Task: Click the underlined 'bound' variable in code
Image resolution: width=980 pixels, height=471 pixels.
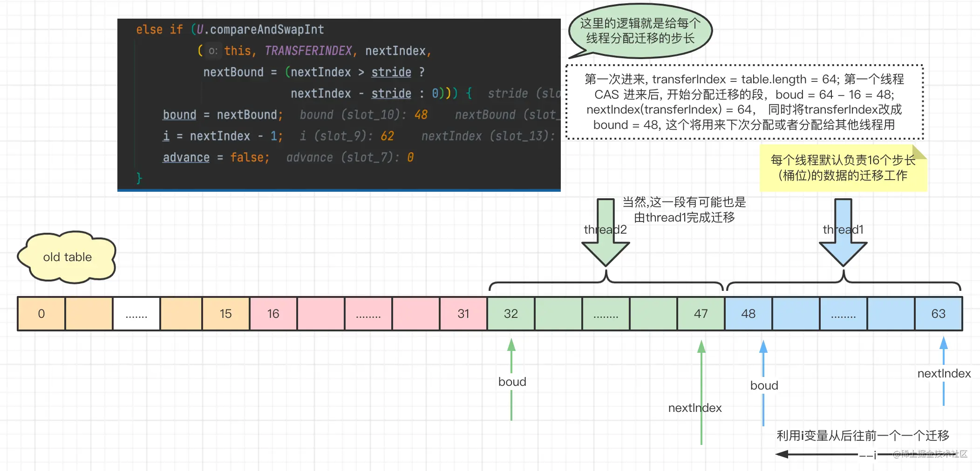Action: point(179,114)
